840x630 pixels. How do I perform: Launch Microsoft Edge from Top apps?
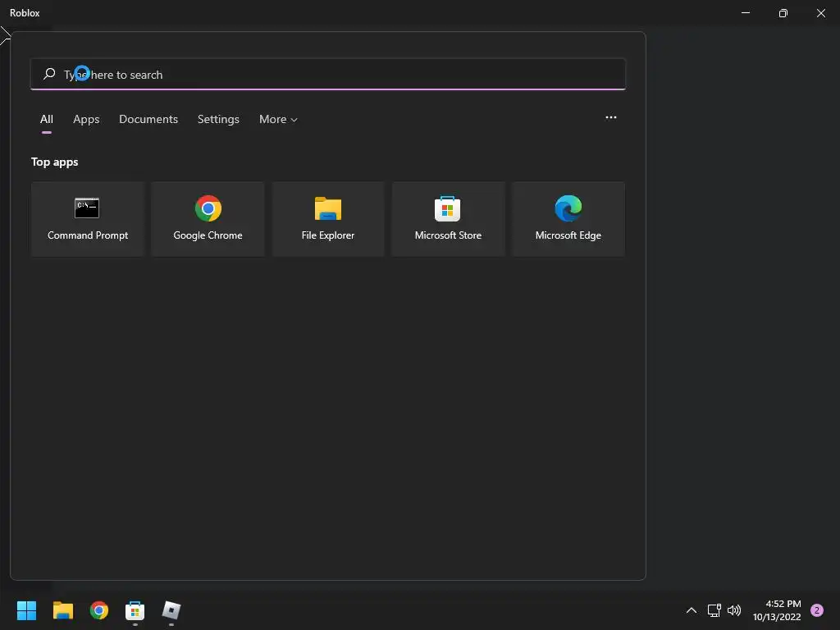568,218
